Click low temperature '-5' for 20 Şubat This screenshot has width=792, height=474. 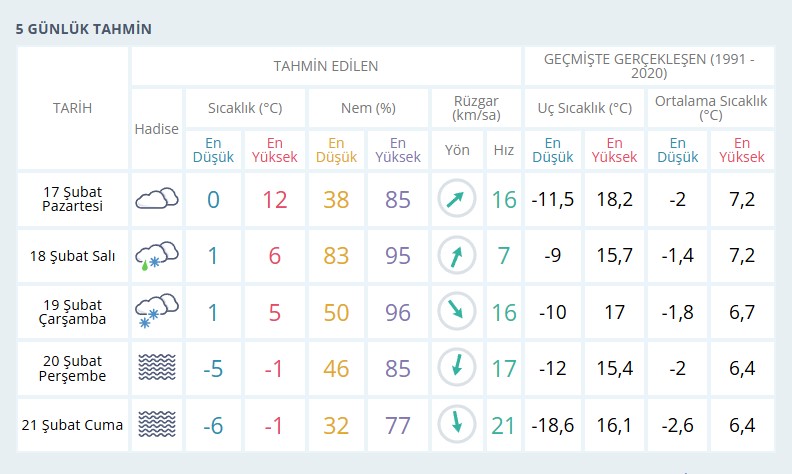coord(213,369)
